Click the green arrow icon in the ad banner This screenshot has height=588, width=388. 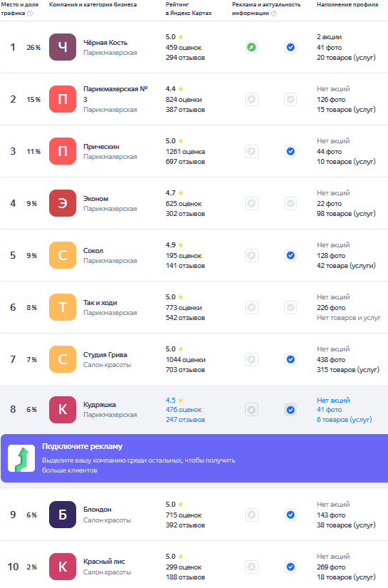click(x=21, y=458)
